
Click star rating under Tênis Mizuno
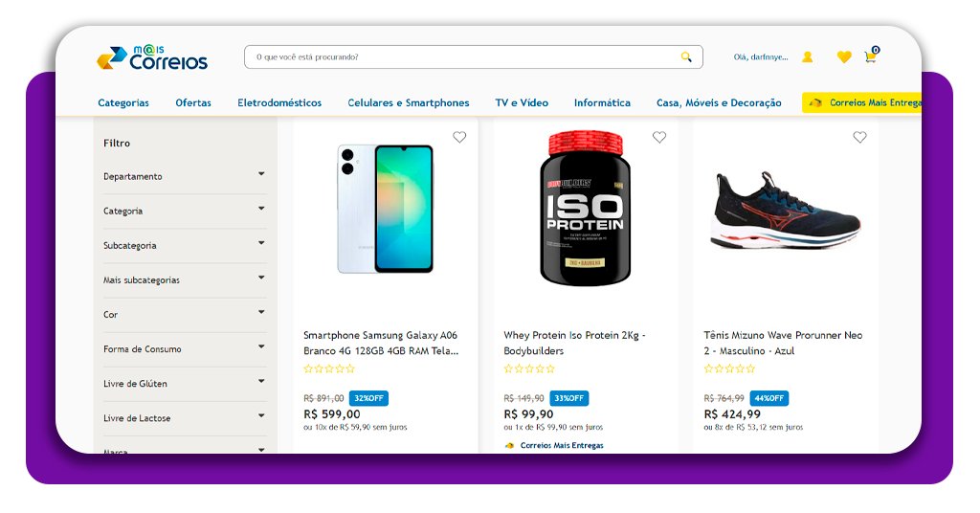[x=729, y=368]
